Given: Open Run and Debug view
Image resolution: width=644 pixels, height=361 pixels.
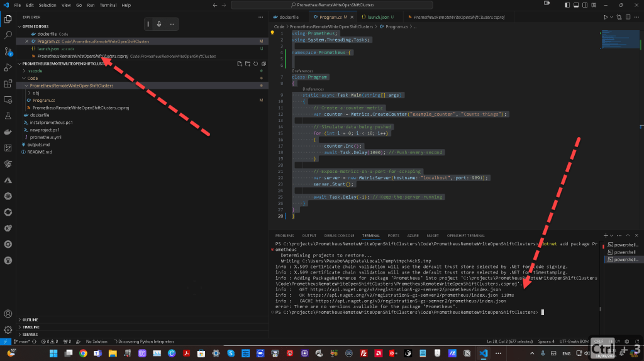Looking at the screenshot, I should [8, 67].
